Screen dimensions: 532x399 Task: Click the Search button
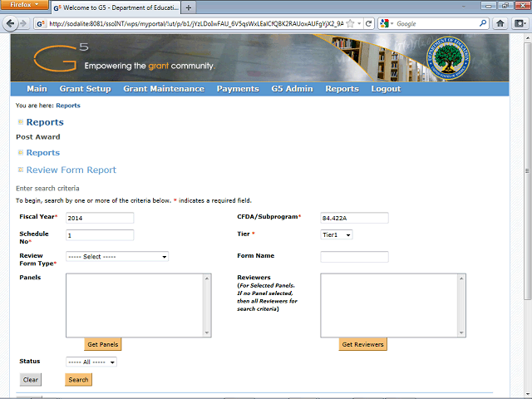coord(78,380)
